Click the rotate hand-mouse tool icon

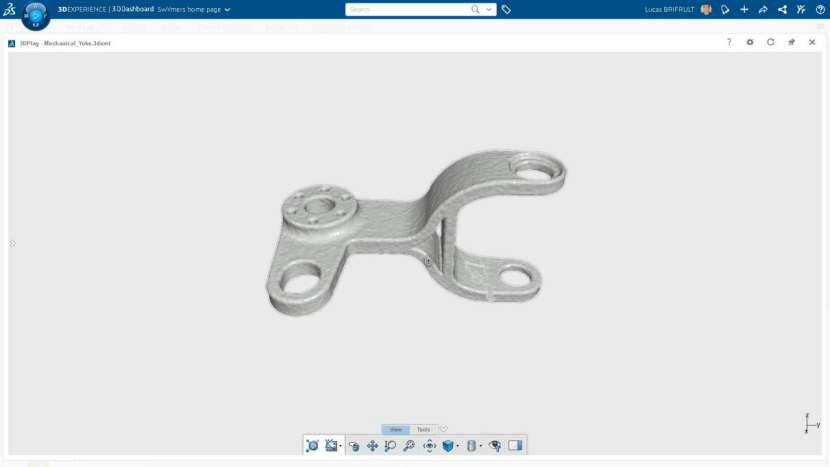[354, 446]
